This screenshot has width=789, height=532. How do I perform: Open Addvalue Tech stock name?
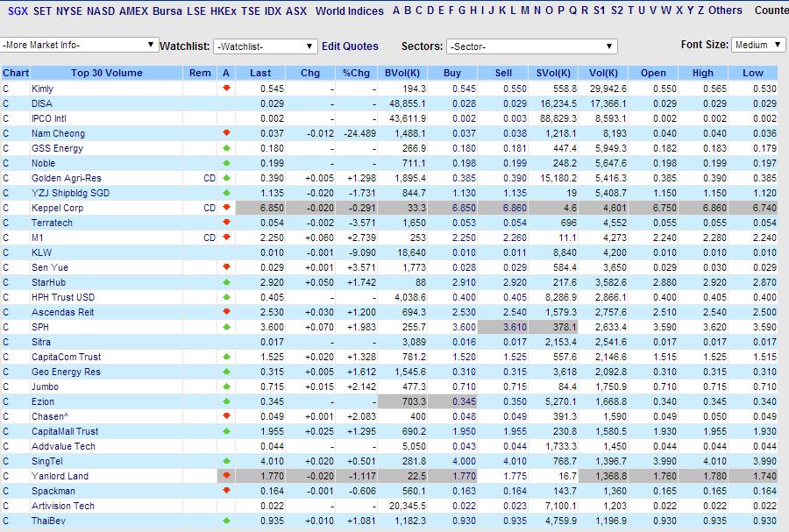(x=63, y=446)
